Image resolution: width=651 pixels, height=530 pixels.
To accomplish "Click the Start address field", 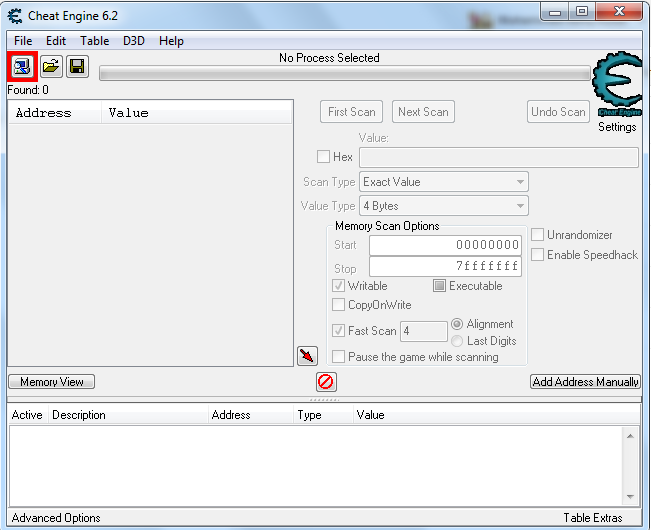I will coord(445,245).
